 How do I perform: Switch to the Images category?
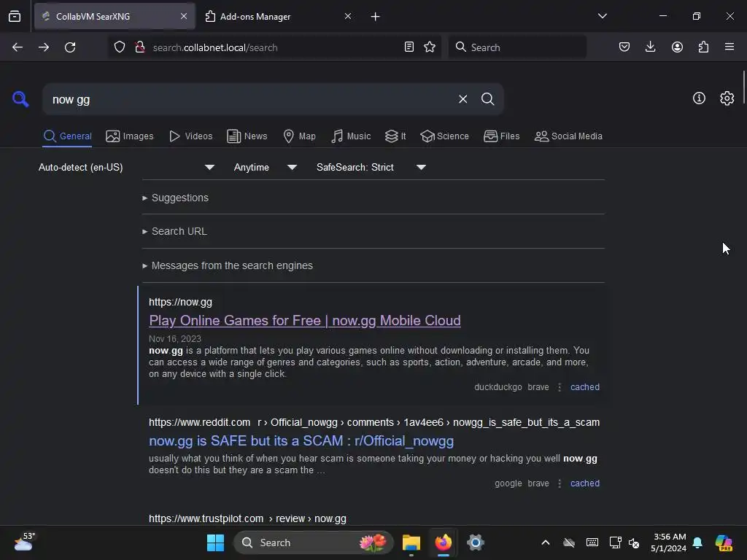pos(130,136)
